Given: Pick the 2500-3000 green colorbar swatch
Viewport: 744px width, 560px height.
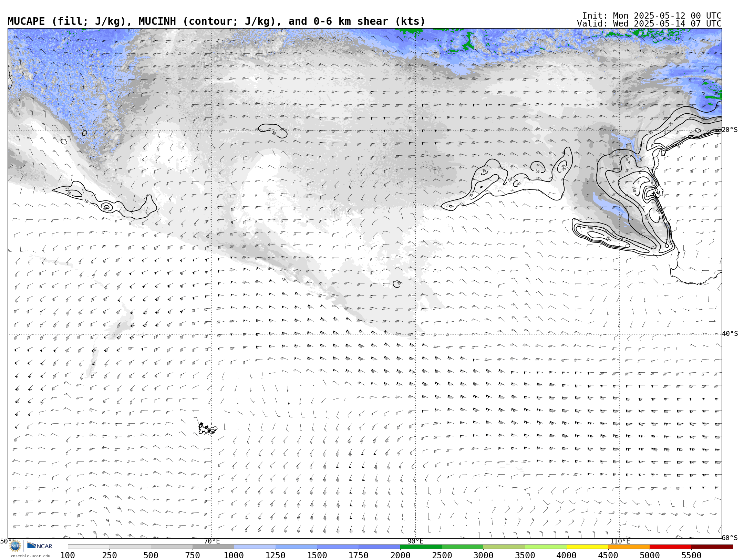Looking at the screenshot, I should point(463,547).
